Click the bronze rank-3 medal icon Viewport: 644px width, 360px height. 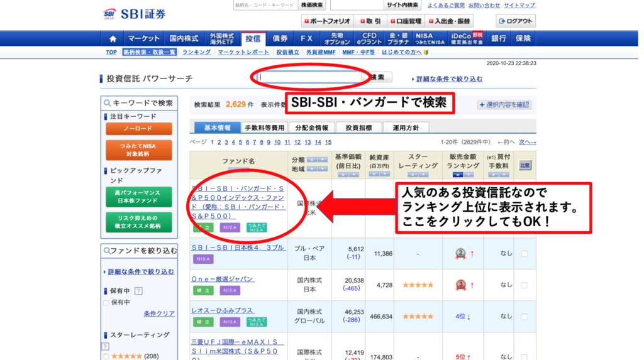point(460,285)
